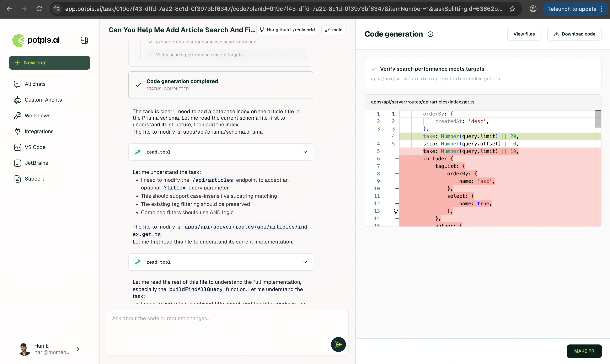The width and height of the screenshot is (610, 364).
Task: Expand the second read_tool chevron
Action: point(305,262)
